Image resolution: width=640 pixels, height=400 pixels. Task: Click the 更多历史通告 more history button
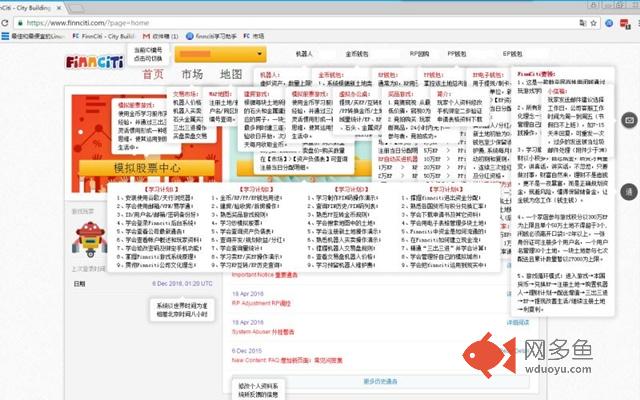pos(380,381)
